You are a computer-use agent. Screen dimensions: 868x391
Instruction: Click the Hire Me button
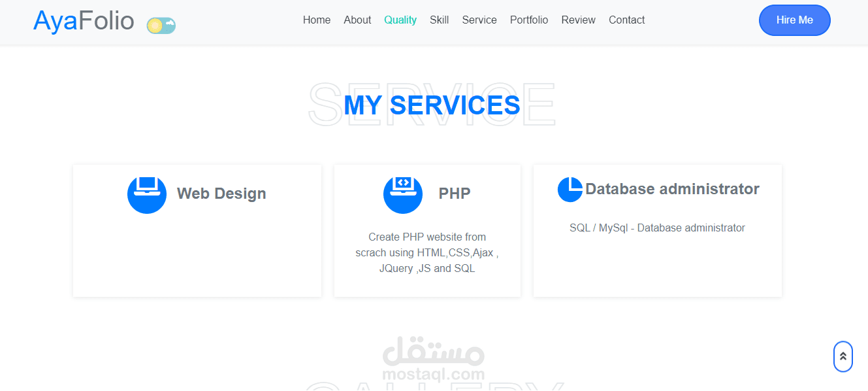coord(795,20)
